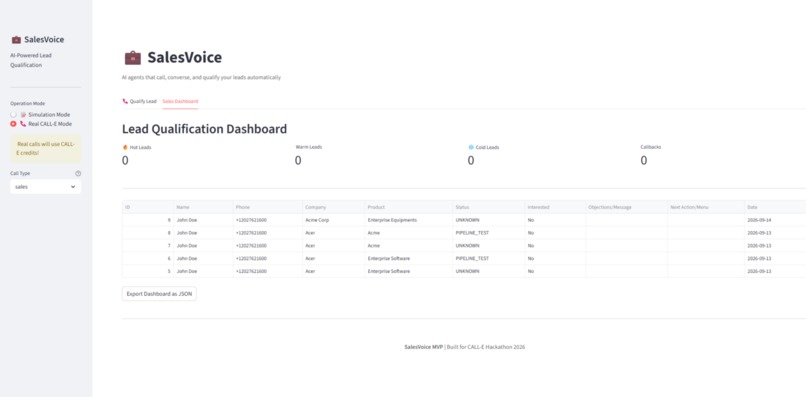Click the Callbacks metric label
806x397 pixels.
(x=651, y=147)
